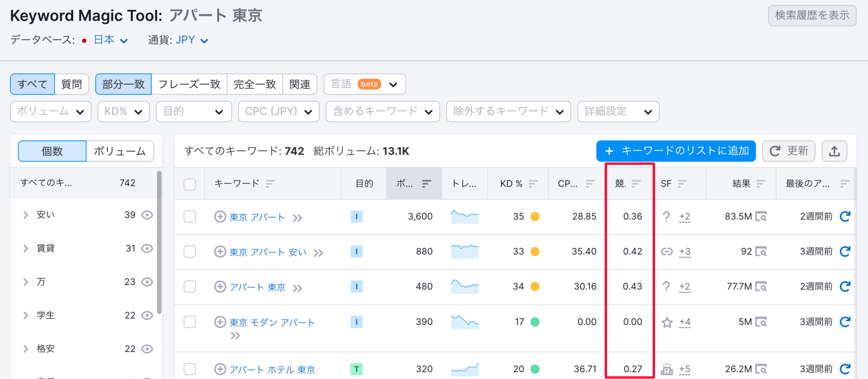This screenshot has width=868, height=379.
Task: Add アパート ホテル 東京 keyword via plus icon
Action: [220, 369]
